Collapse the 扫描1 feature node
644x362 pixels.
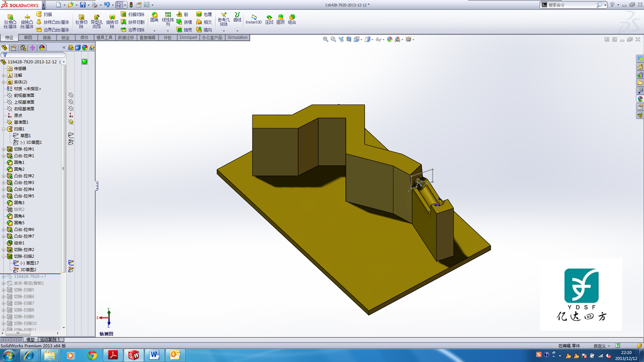(3, 129)
